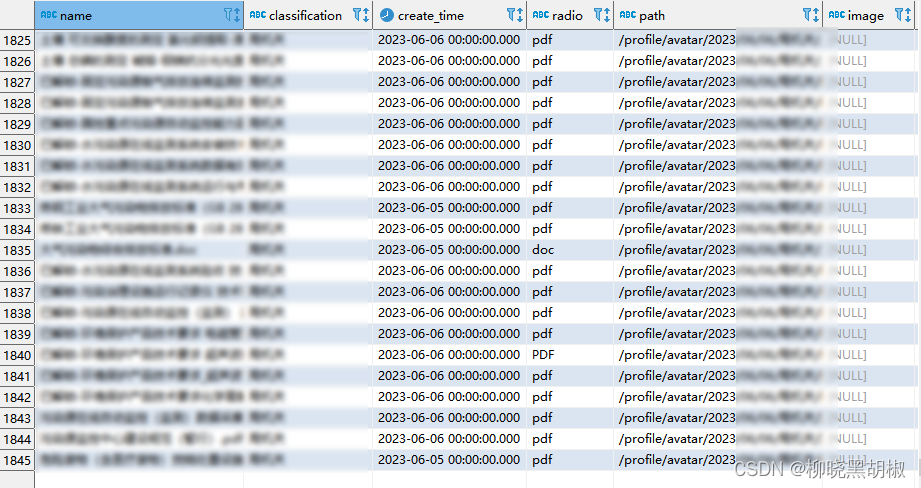Click the ABC type icon beside classification
The image size is (921, 488).
[258, 15]
